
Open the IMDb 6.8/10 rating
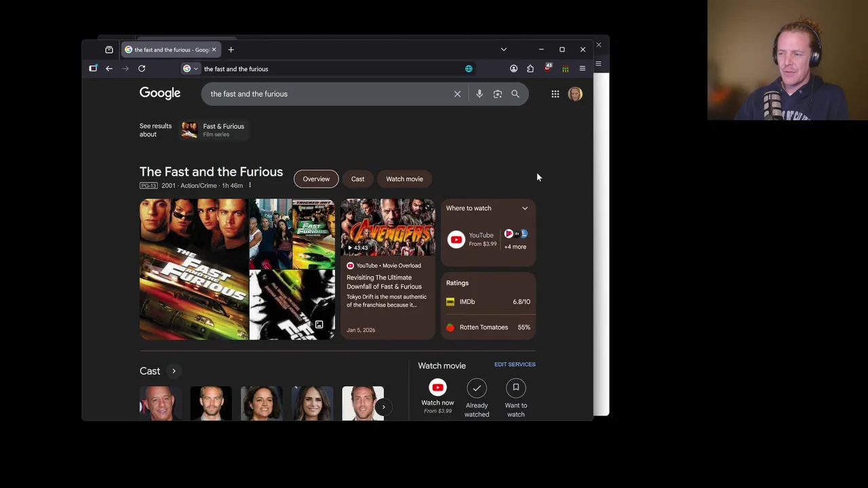pos(488,302)
